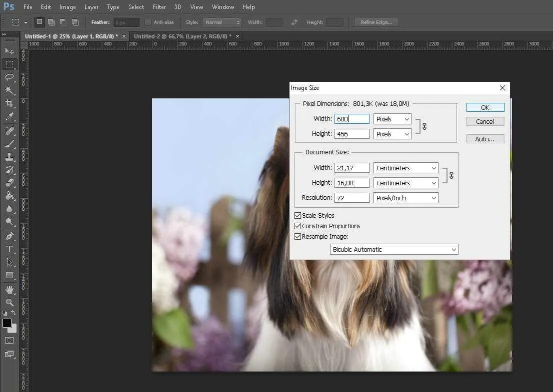553x392 pixels.
Task: Click the Resolution field showing 72
Action: [351, 198]
